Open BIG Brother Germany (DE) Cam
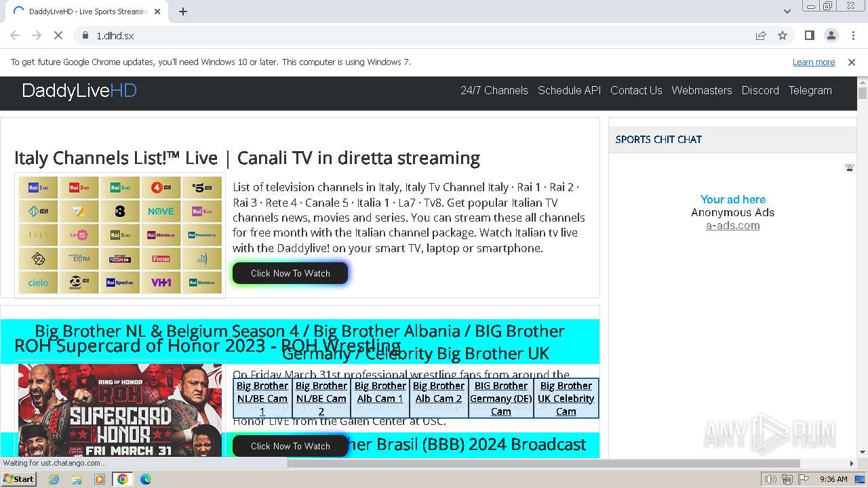The height and width of the screenshot is (488, 868). click(501, 399)
